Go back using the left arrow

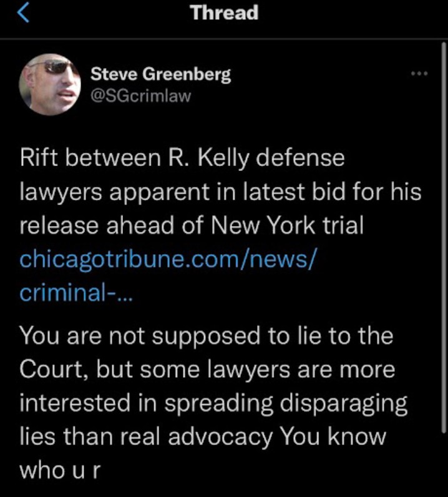[22, 13]
